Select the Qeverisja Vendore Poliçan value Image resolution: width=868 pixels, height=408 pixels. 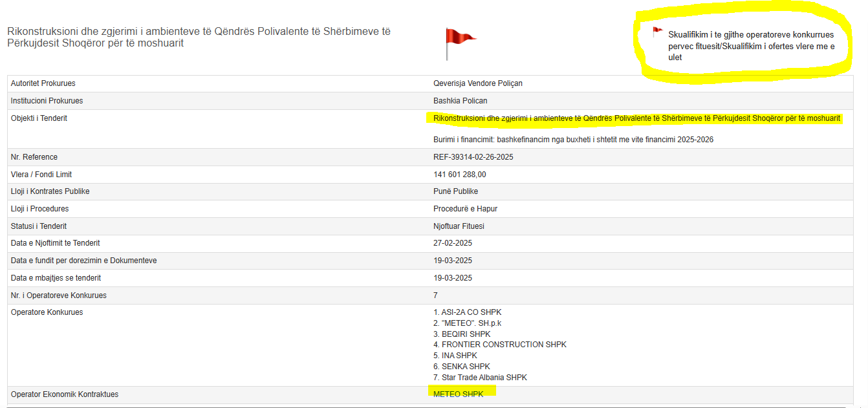477,83
